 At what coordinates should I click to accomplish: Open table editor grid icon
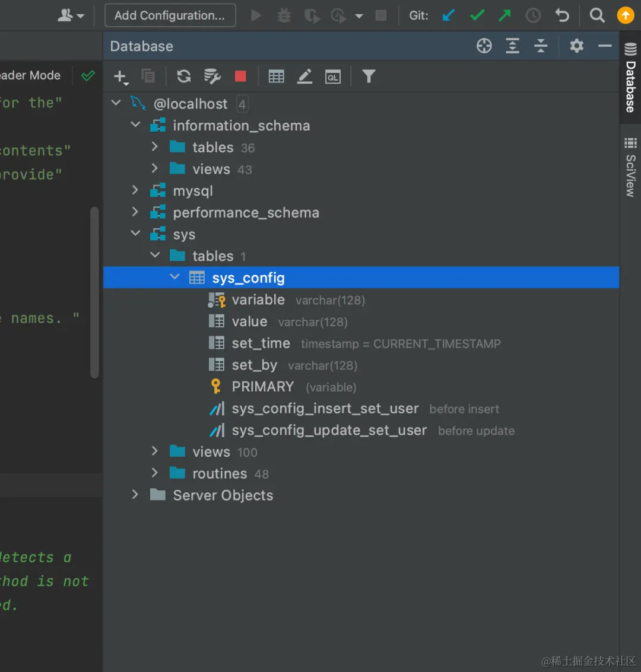pyautogui.click(x=276, y=77)
